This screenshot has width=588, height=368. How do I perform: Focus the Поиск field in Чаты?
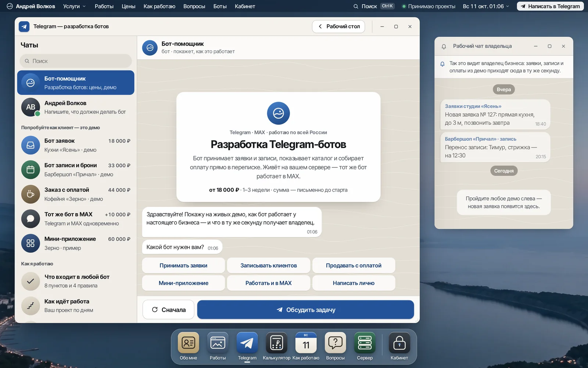click(x=76, y=61)
